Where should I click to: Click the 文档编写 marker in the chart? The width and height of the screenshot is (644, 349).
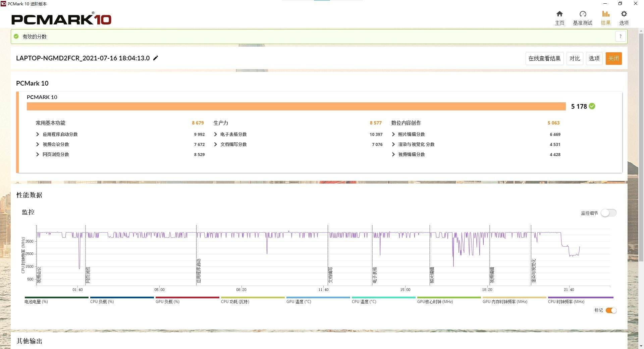click(x=330, y=275)
